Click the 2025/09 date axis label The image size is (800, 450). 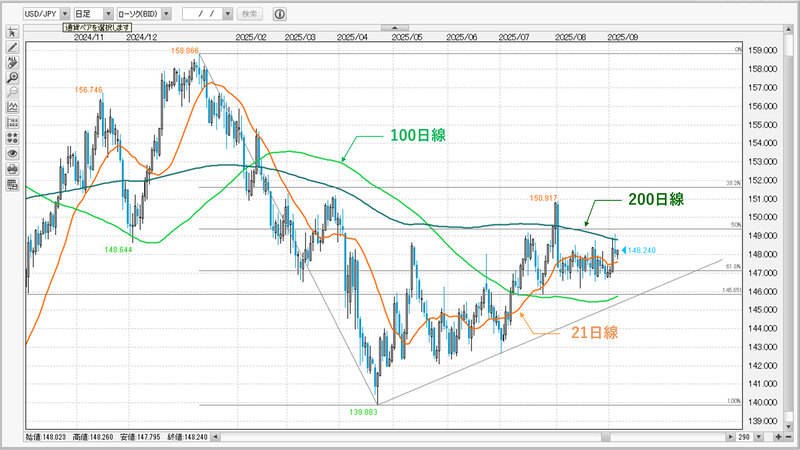622,37
